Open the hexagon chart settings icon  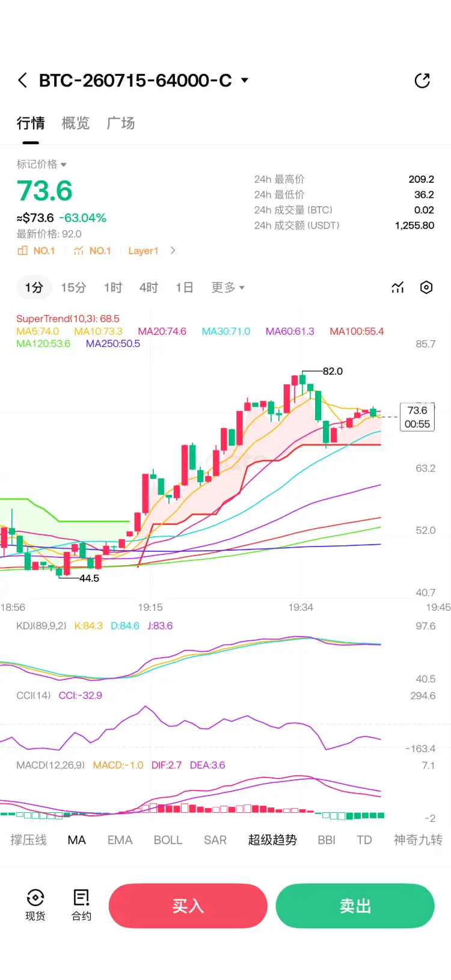tap(426, 287)
